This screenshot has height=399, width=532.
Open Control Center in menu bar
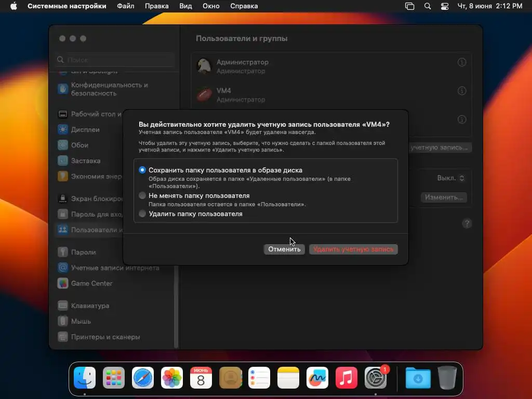point(445,6)
